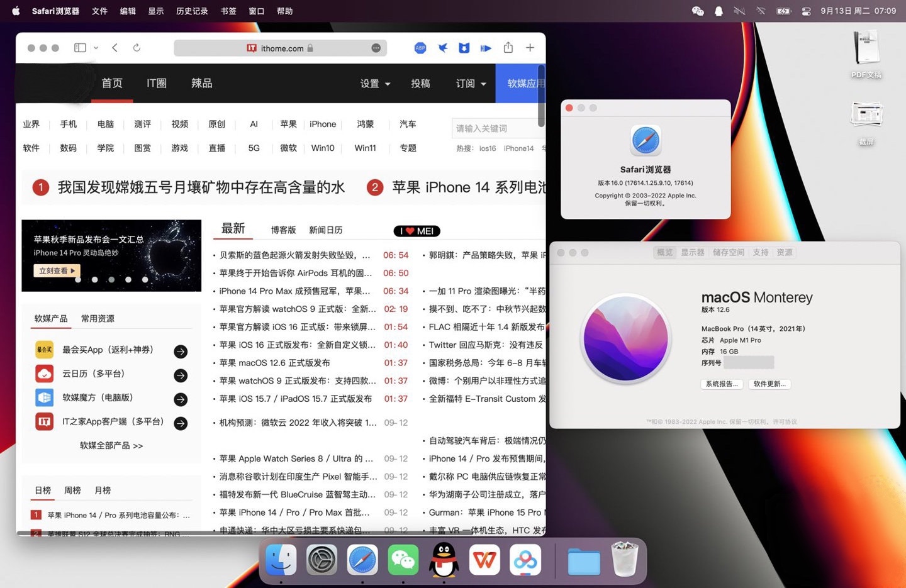This screenshot has width=906, height=588.
Task: Click the 请输入关键词 search field
Action: point(498,128)
